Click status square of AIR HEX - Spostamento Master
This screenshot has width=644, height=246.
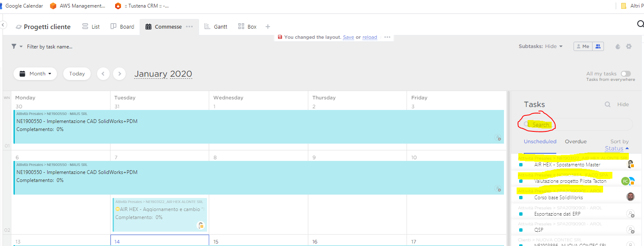[521, 165]
